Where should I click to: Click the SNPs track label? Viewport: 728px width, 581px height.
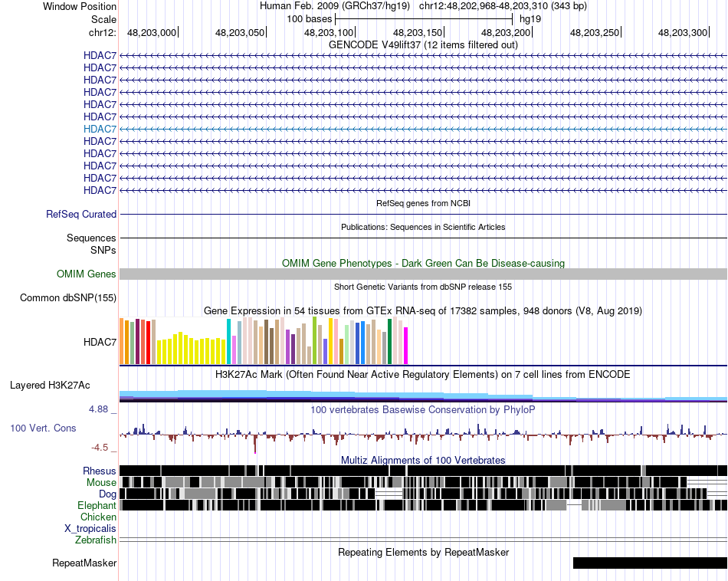click(x=103, y=251)
